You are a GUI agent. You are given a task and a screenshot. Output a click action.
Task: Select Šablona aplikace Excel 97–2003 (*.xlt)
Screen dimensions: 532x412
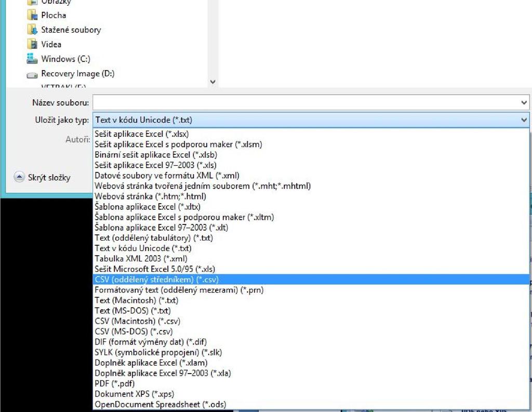[x=311, y=228]
